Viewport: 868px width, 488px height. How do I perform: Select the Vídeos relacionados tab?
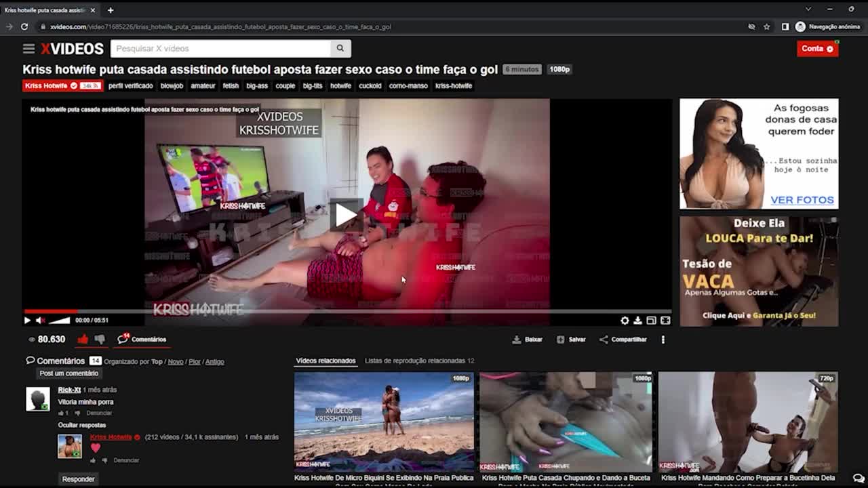(x=325, y=361)
